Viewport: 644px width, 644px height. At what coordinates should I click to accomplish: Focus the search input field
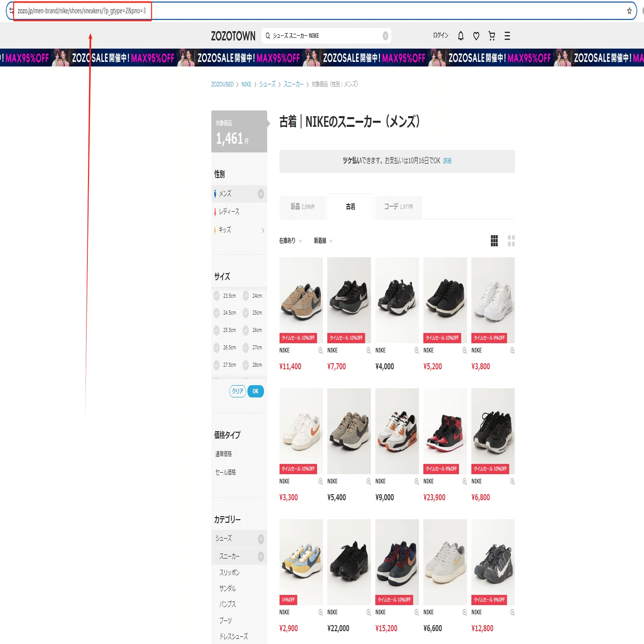(x=326, y=36)
